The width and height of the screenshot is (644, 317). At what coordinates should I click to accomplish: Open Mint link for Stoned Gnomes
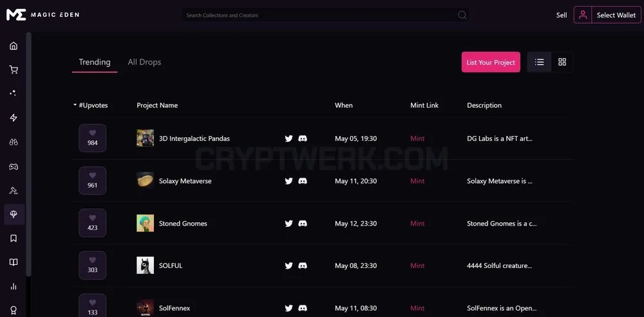click(417, 224)
